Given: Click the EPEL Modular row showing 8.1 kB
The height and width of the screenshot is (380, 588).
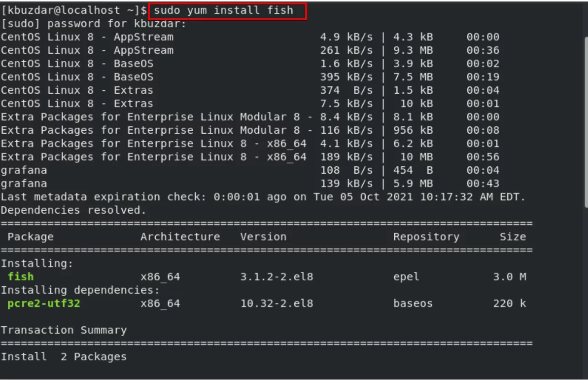Looking at the screenshot, I should coord(250,117).
